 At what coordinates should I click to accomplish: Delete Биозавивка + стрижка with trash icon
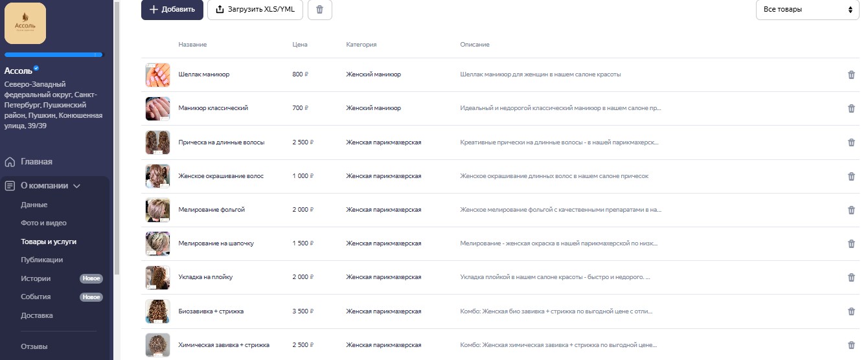click(x=851, y=311)
